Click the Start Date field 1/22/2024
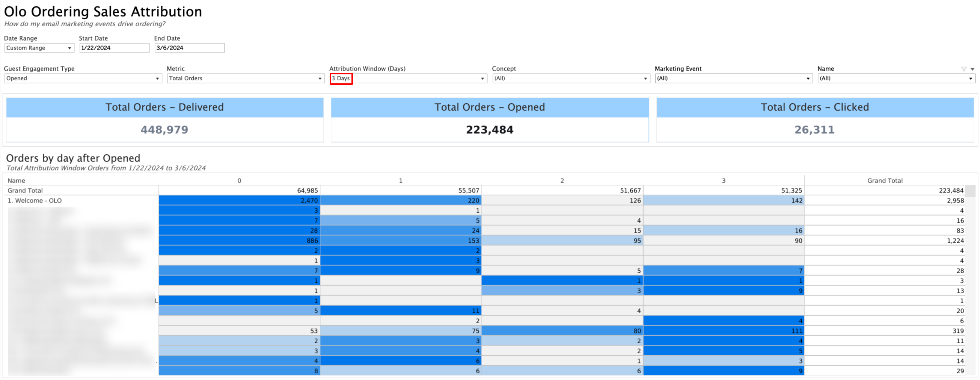980x380 pixels. (115, 48)
